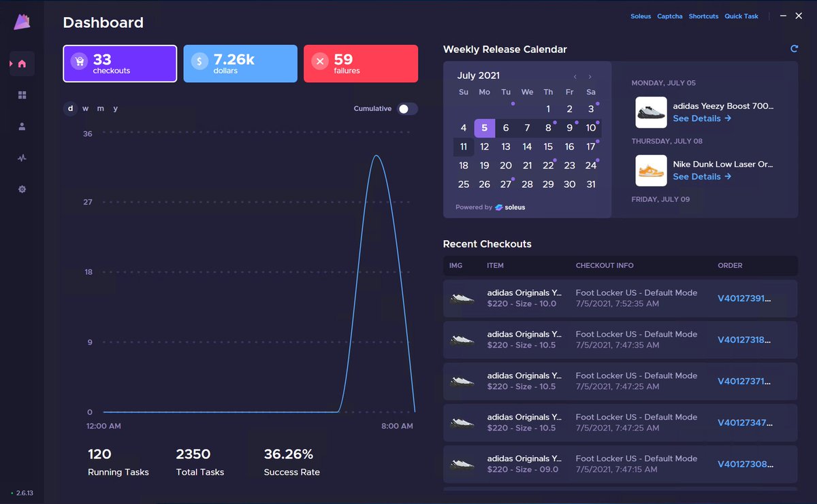Image resolution: width=817 pixels, height=504 pixels.
Task: Click the version 2.6.13 label
Action: coord(25,493)
